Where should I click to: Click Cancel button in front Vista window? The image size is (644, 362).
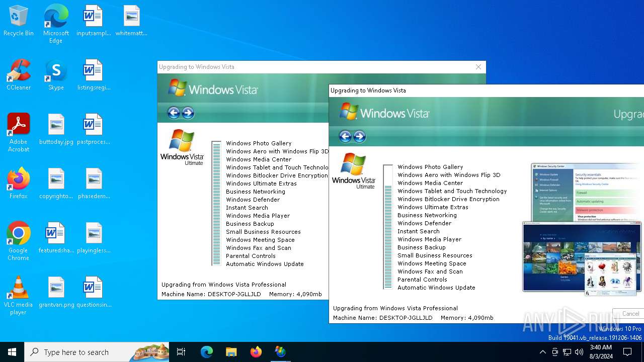click(x=629, y=313)
